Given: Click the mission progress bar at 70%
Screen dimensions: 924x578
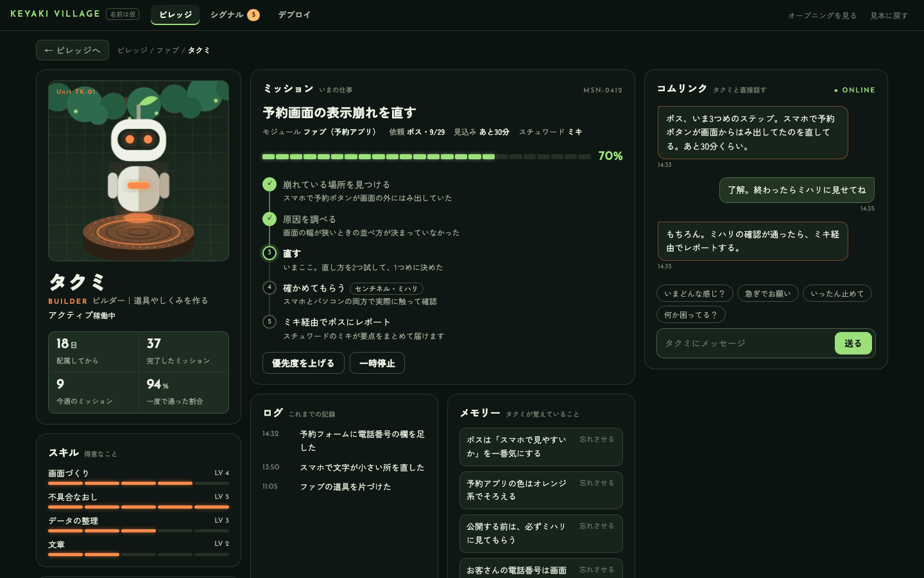Looking at the screenshot, I should (x=427, y=156).
